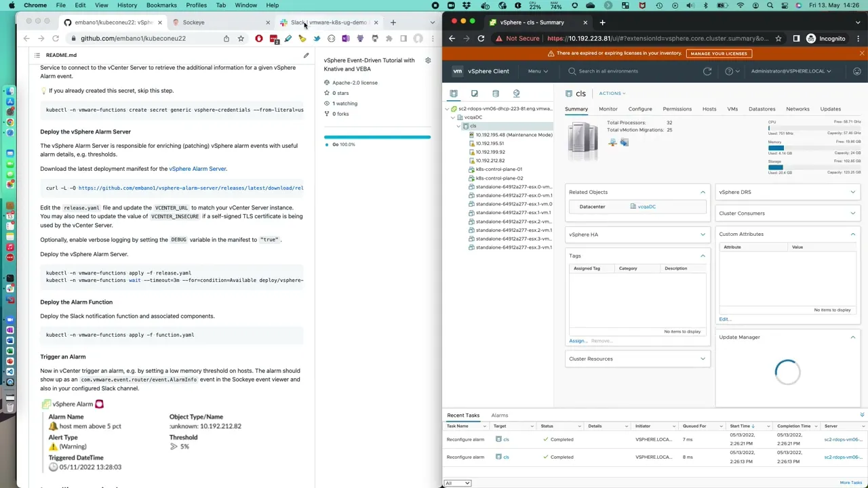
Task: Click the Opera-style red extension icon
Action: coord(259,39)
